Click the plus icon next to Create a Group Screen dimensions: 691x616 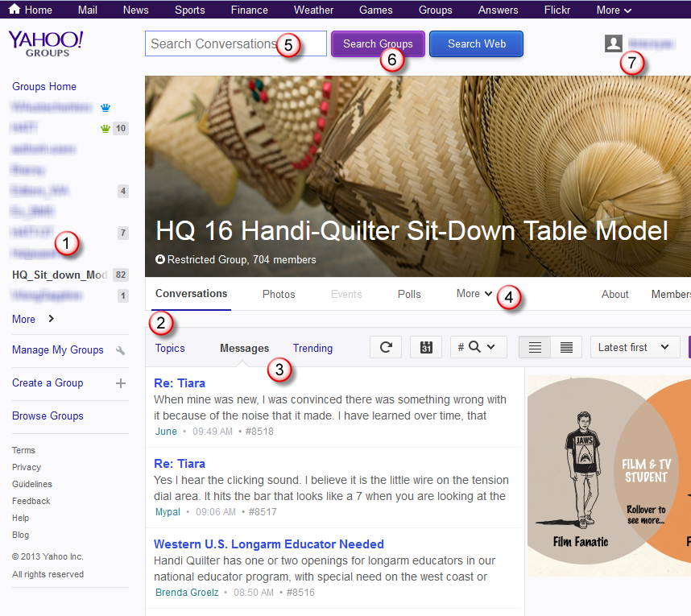[x=121, y=383]
